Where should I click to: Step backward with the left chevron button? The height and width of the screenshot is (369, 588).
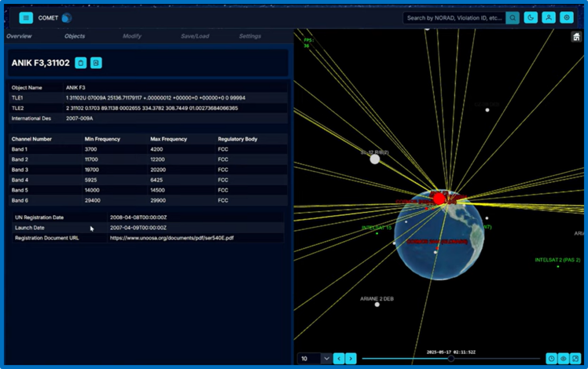[339, 359]
